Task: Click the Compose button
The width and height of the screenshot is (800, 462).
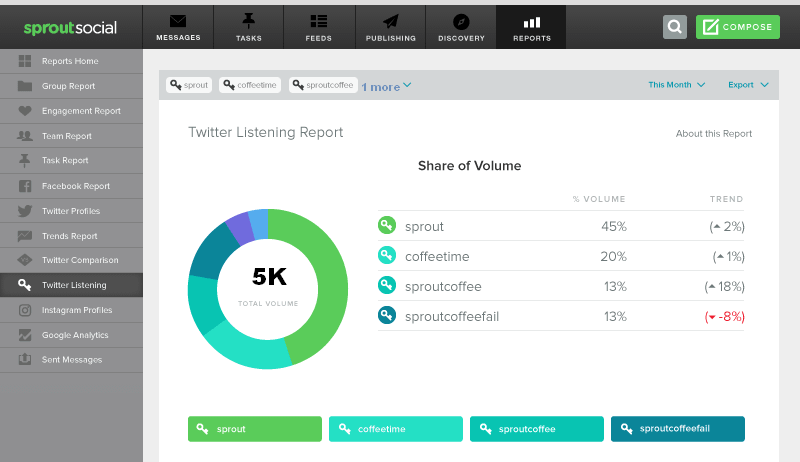Action: (738, 27)
